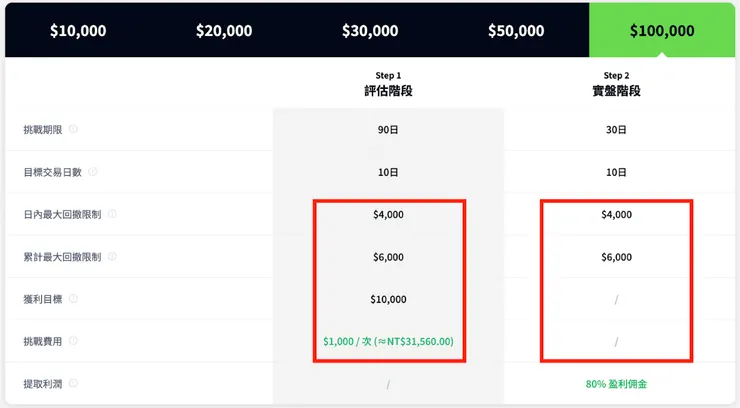
Task: Click the 80% 盈利佣金 text
Action: 616,383
